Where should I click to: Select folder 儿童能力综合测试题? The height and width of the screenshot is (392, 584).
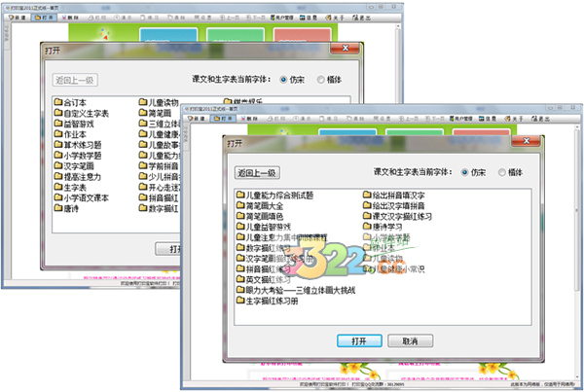point(274,196)
